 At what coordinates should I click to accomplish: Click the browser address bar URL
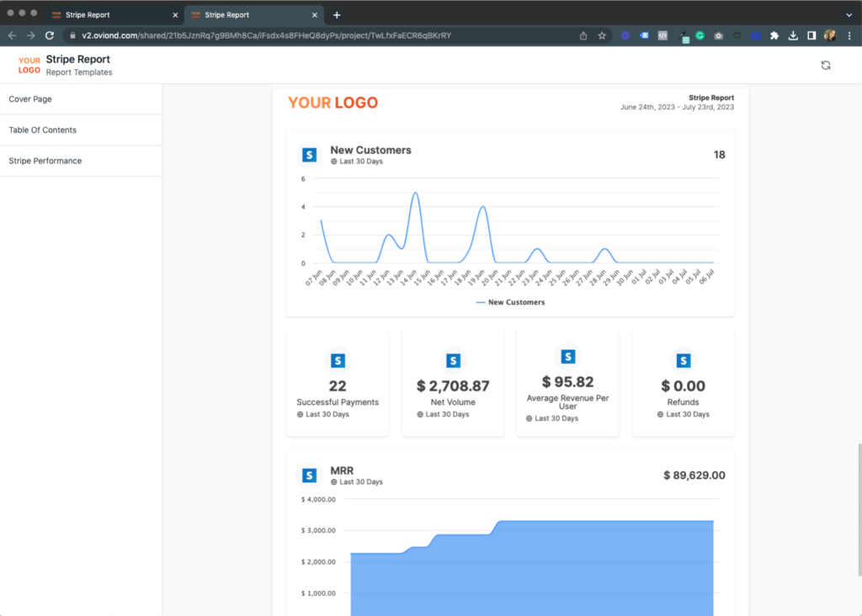[x=267, y=35]
